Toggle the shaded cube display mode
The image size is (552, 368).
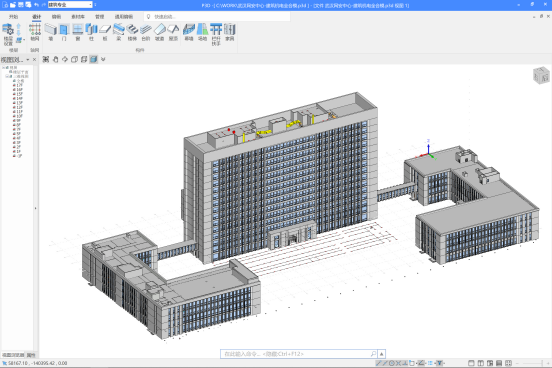(x=93, y=59)
